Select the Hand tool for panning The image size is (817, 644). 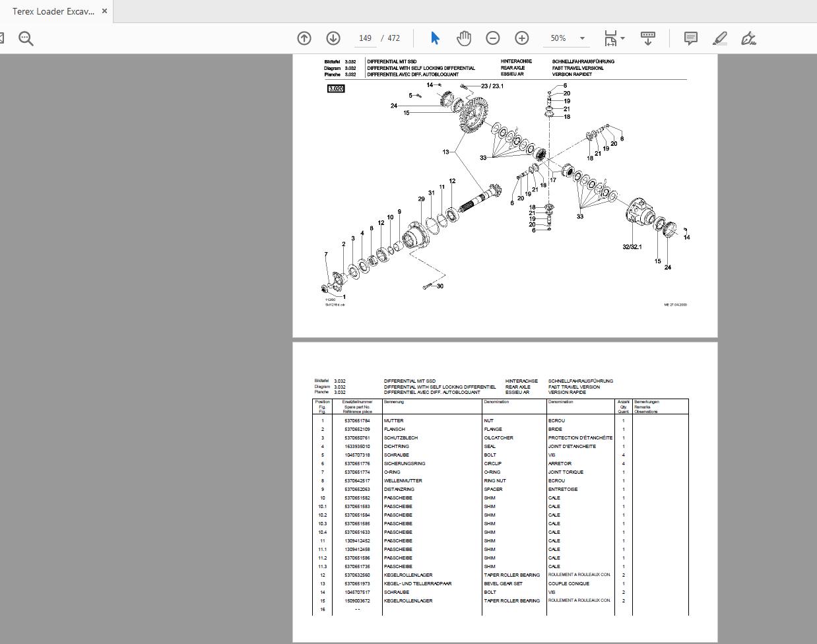pos(464,38)
